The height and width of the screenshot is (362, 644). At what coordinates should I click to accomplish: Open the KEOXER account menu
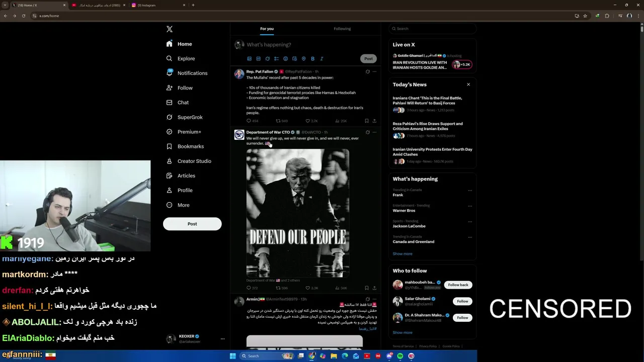[194, 339]
